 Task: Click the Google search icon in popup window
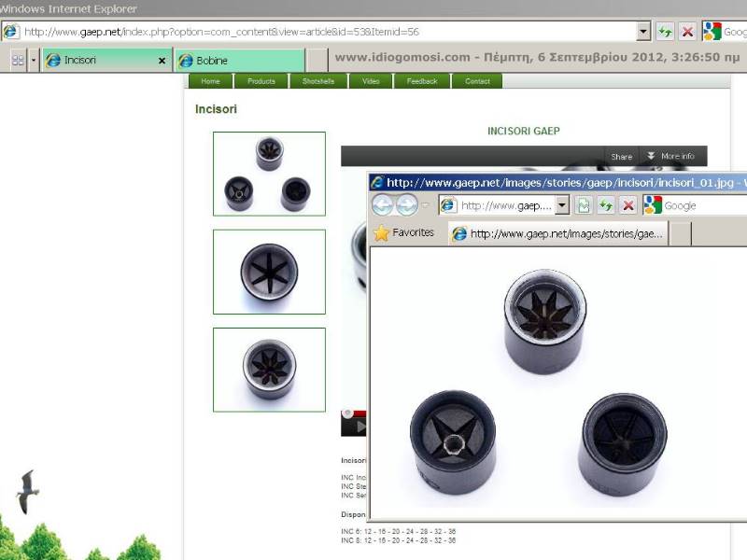point(653,205)
